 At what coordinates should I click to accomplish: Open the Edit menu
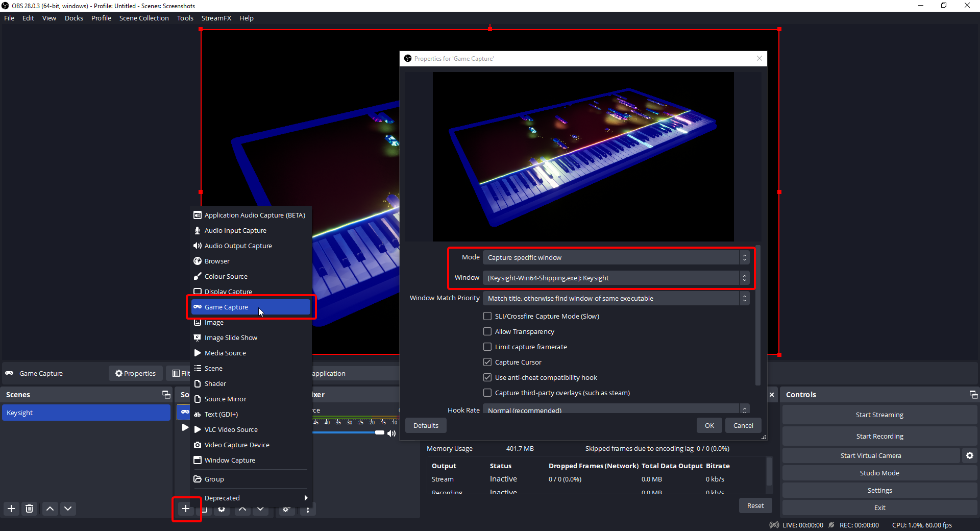[28, 18]
